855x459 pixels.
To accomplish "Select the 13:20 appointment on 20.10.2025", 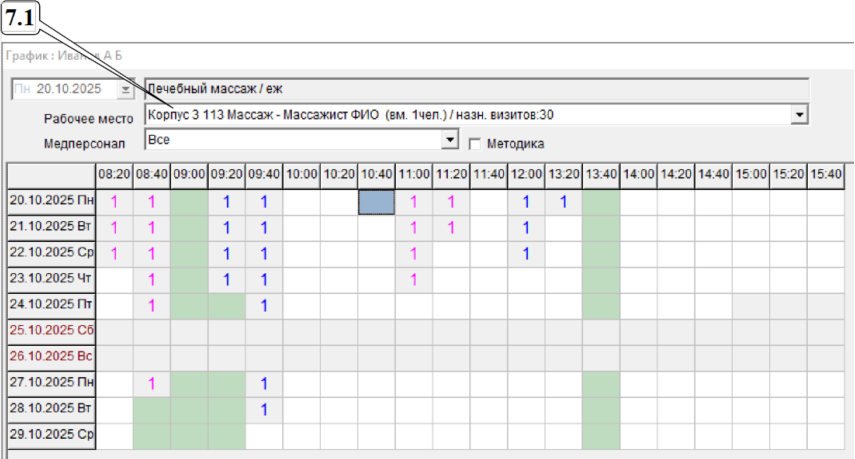I will pyautogui.click(x=563, y=201).
